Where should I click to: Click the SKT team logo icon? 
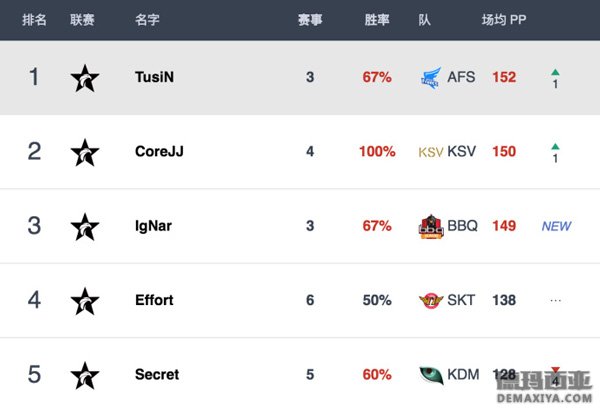point(431,301)
